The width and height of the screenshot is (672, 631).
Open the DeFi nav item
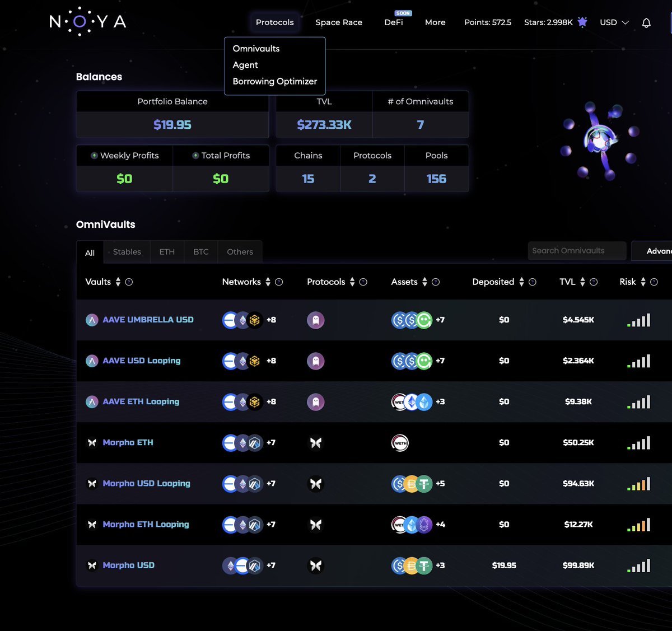pyautogui.click(x=394, y=22)
